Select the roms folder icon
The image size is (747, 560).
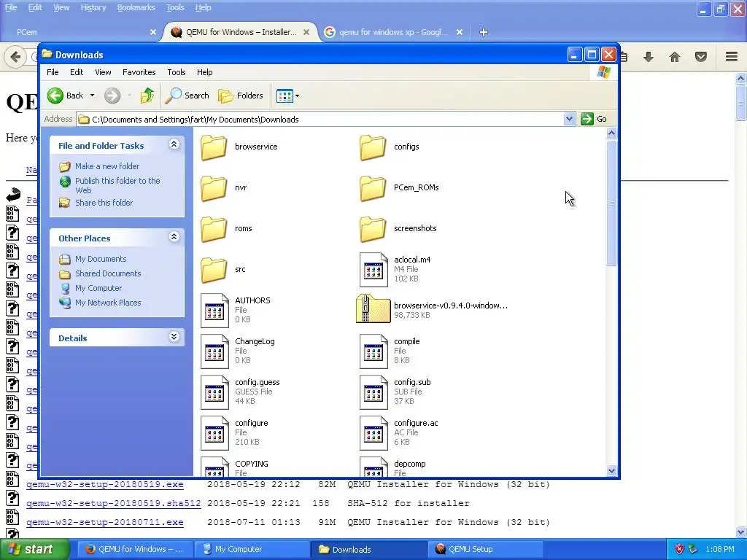pos(214,229)
